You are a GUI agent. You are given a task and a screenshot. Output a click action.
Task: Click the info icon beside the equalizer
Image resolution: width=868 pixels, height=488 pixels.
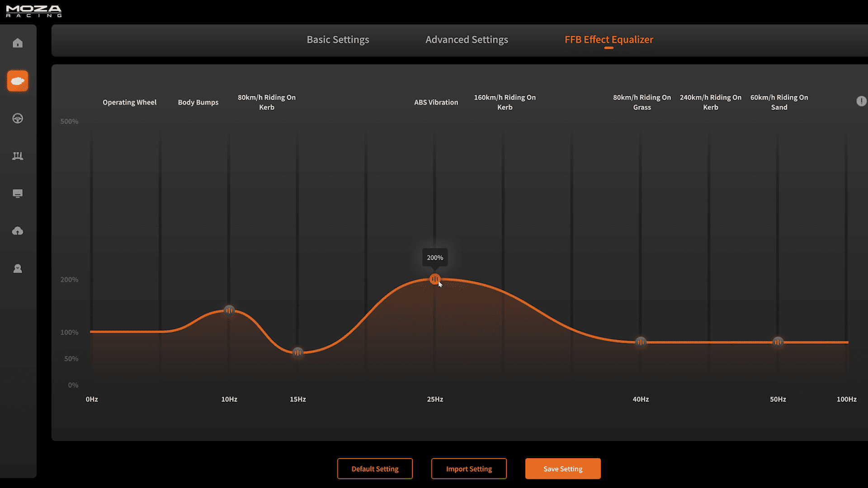pos(861,101)
